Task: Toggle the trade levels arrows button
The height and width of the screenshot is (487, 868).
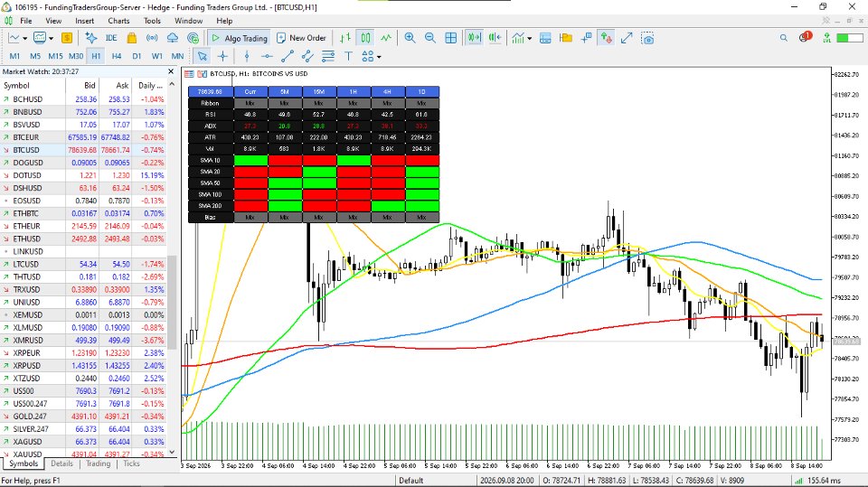Action: pyautogui.click(x=607, y=38)
